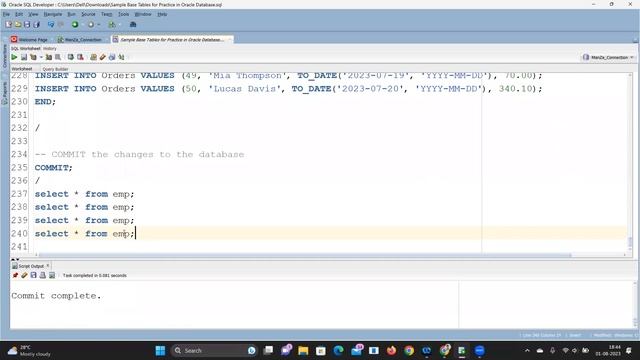Click the green Back navigation icon
Screen dimensions: 640x360
75,24
